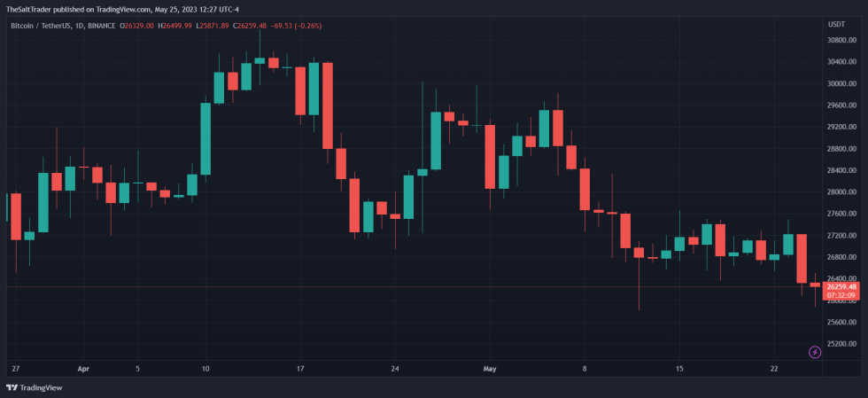Click the 25200.00 price axis label
Screen dimensions: 868x398
click(841, 344)
